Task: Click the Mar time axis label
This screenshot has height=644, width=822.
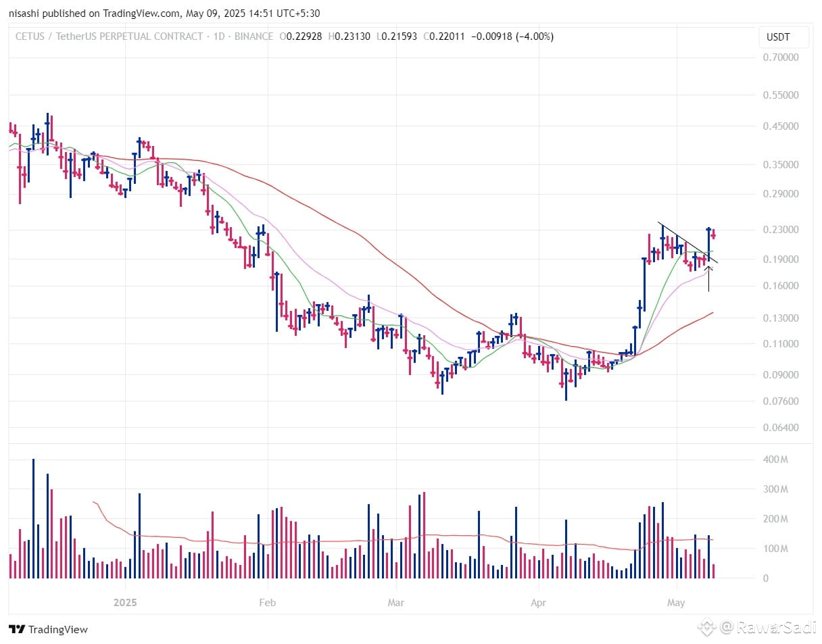Action: tap(396, 601)
